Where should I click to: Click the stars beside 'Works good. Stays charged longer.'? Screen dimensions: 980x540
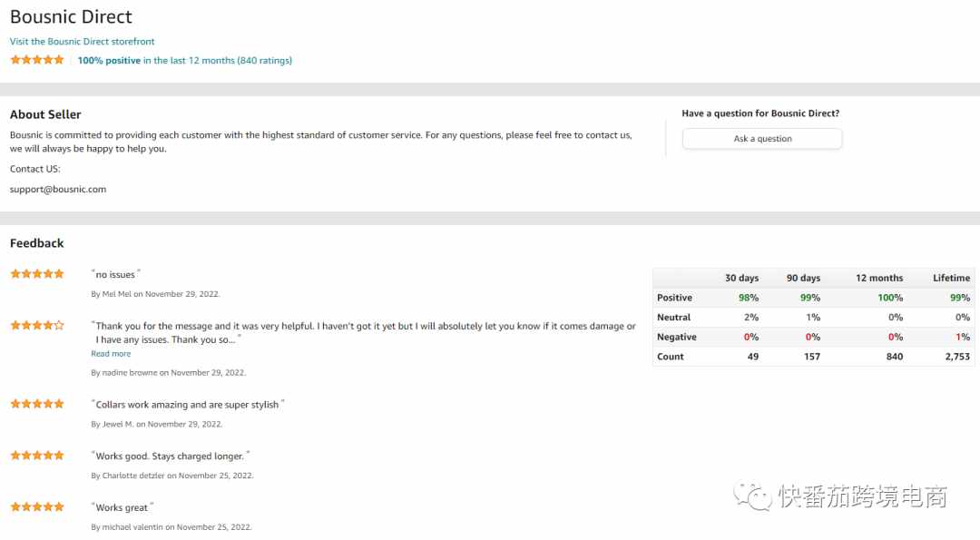point(37,455)
